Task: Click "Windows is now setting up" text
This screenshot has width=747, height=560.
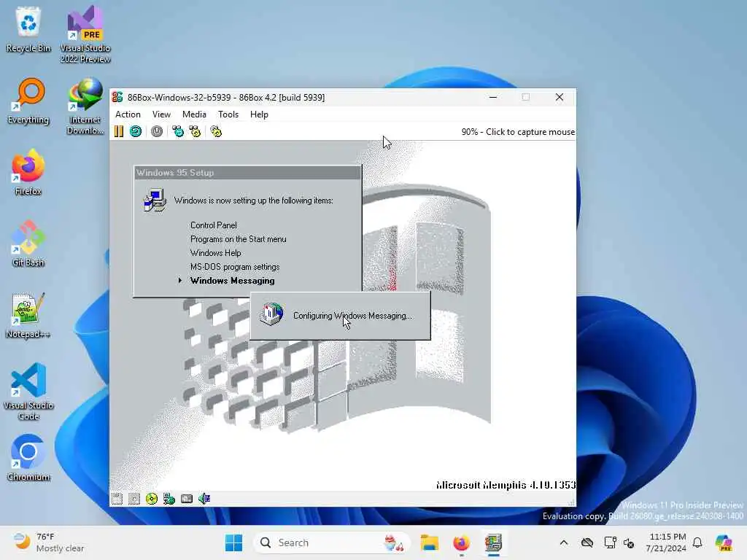Action: pos(253,201)
